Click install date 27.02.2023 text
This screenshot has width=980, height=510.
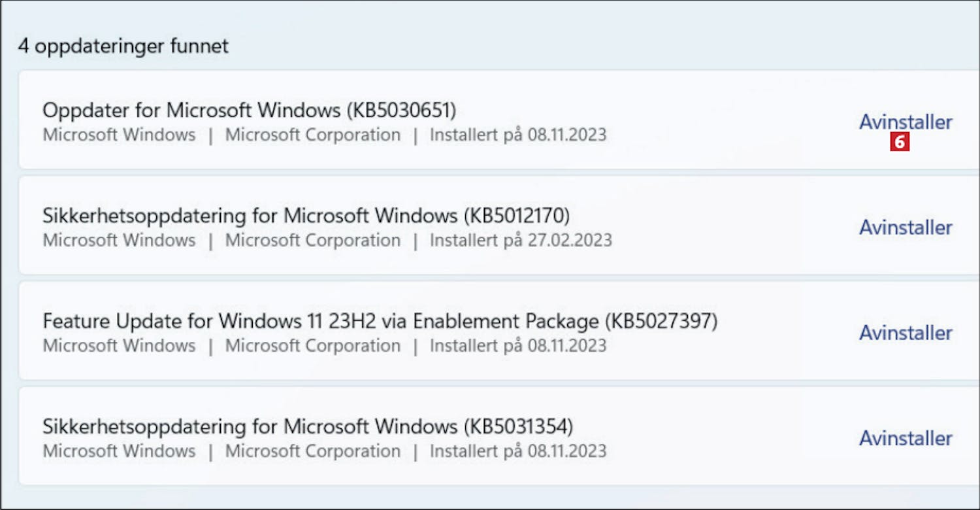coord(521,241)
